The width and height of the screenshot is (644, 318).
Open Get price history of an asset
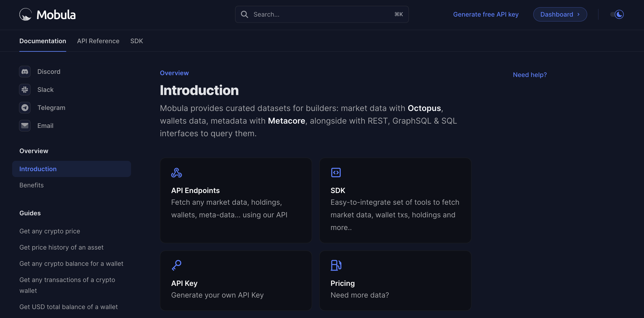62,247
